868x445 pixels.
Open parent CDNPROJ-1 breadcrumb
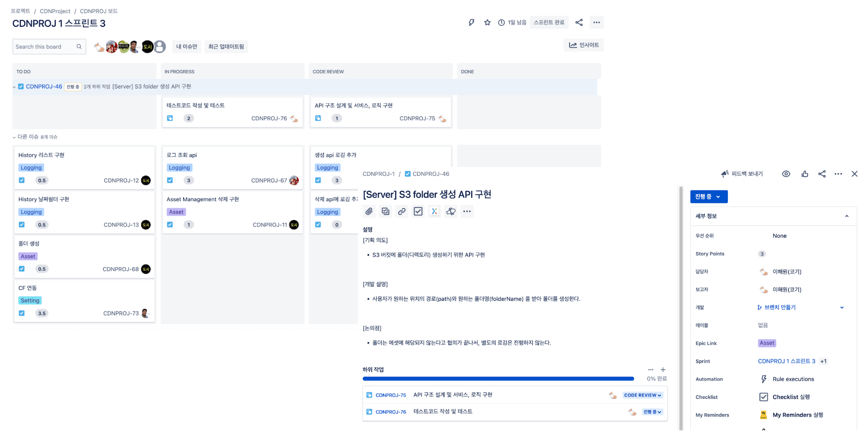(379, 174)
